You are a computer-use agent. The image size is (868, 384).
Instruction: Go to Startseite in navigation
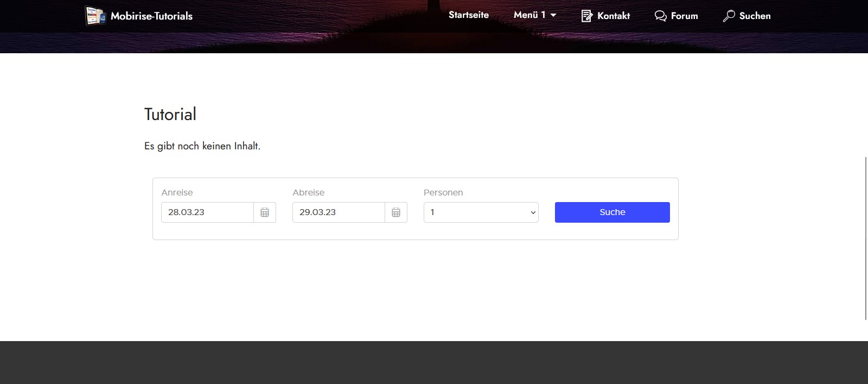click(469, 15)
